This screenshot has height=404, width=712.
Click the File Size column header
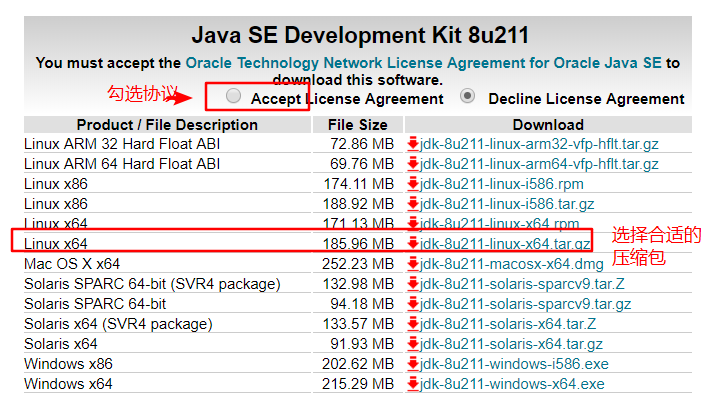(358, 125)
